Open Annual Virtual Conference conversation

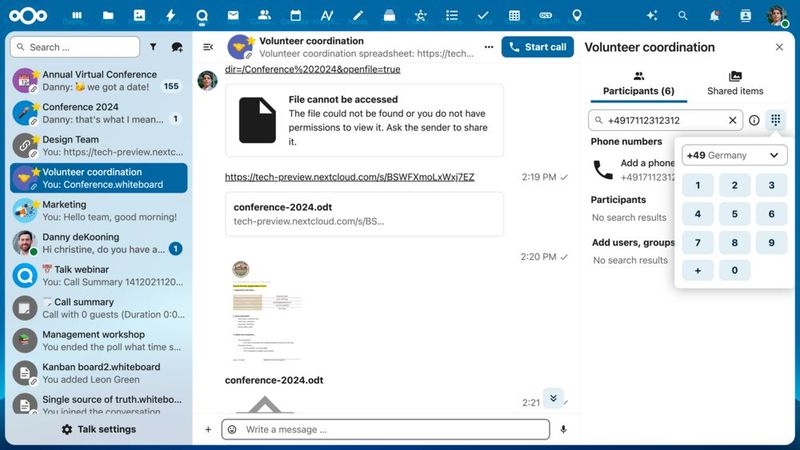point(99,81)
